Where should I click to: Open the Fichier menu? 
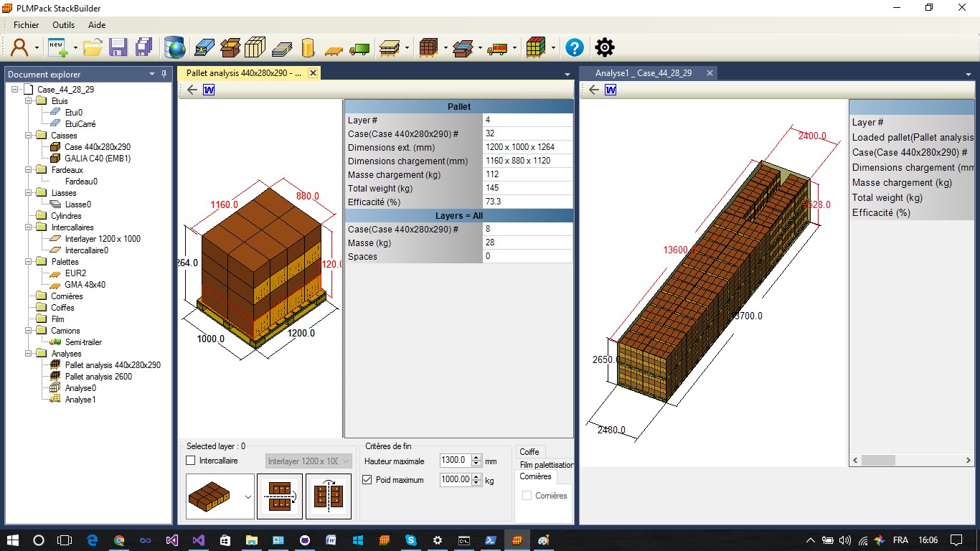27,25
